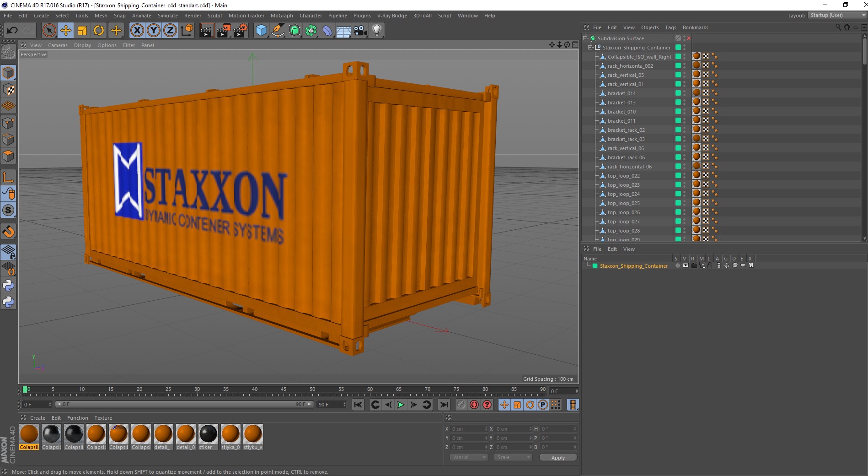Open the World coordinate dropdown
This screenshot has width=868, height=476.
click(x=469, y=457)
